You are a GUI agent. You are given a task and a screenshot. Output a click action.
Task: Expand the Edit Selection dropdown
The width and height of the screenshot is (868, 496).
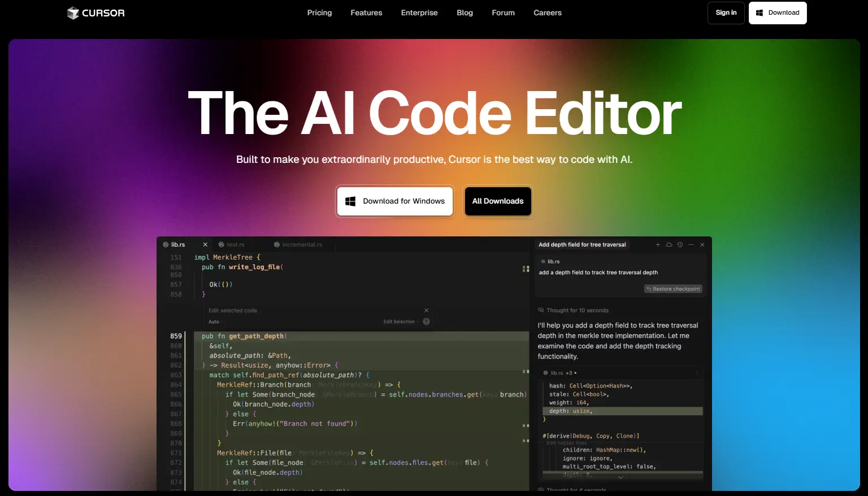click(401, 321)
